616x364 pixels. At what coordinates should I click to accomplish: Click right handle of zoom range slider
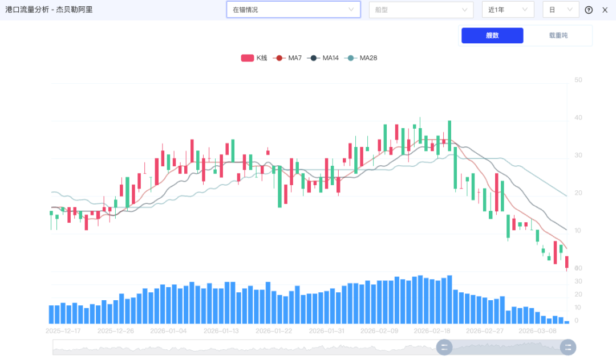point(568,347)
